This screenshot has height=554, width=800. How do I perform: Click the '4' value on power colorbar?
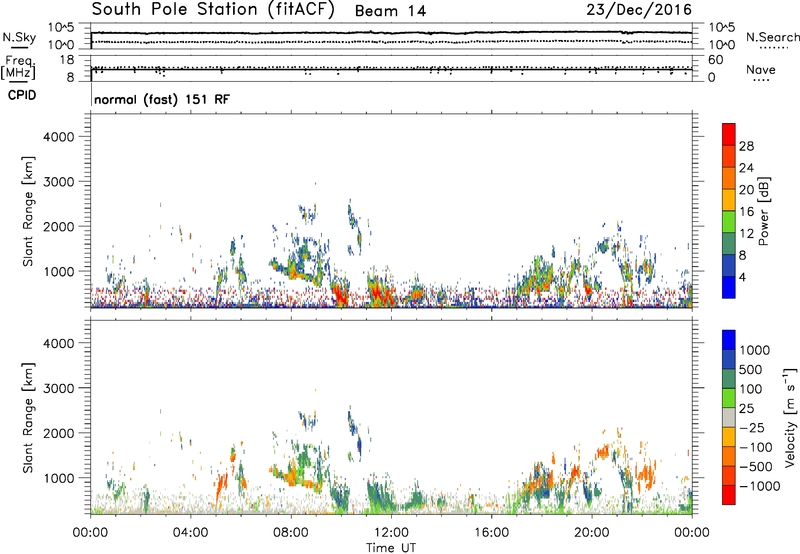743,278
